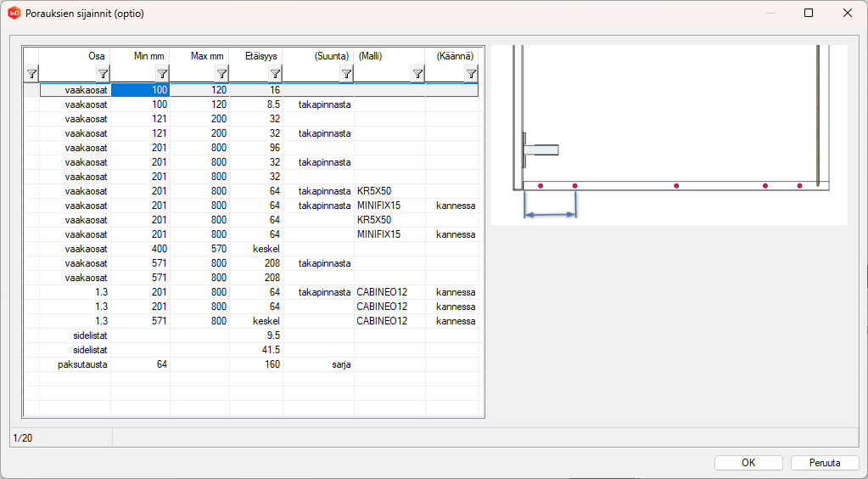Viewport: 868px width, 479px height.
Task: Click the app icon in the title bar
Action: coord(14,13)
